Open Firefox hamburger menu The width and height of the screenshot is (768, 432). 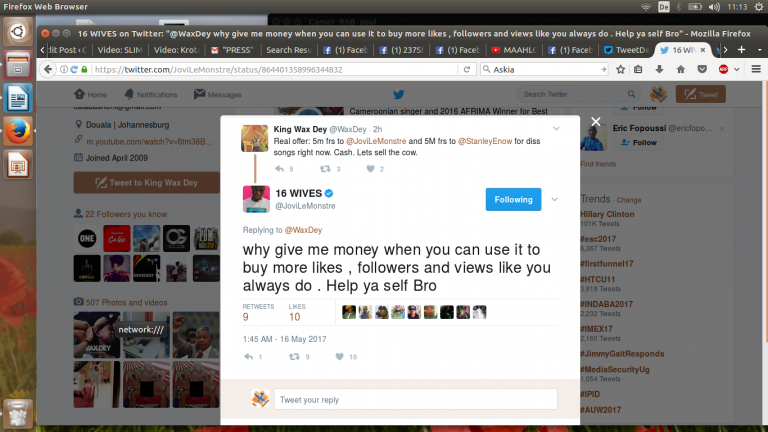756,70
